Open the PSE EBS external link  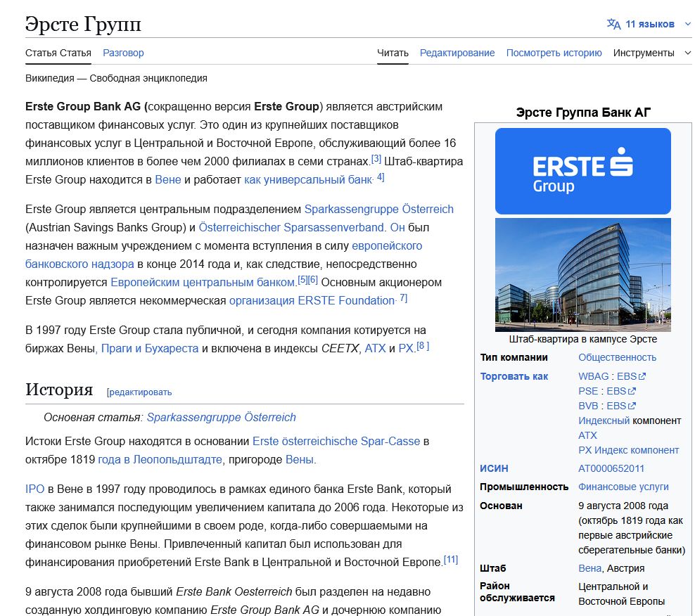tap(621, 391)
